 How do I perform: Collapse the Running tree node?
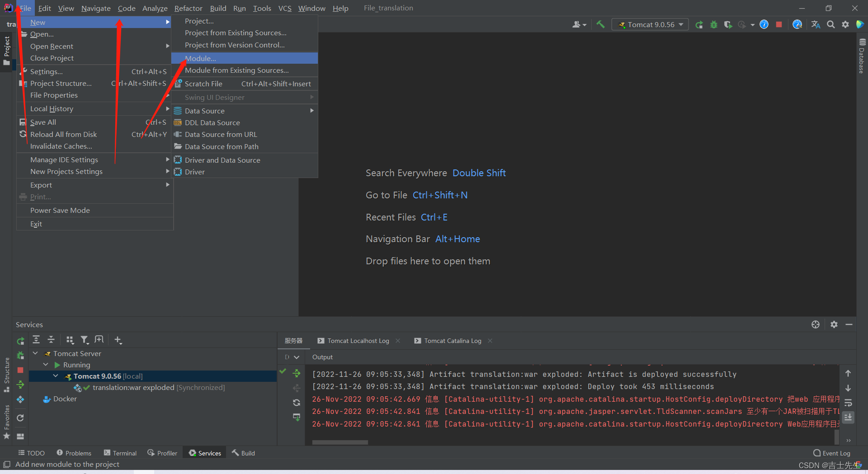(46, 365)
